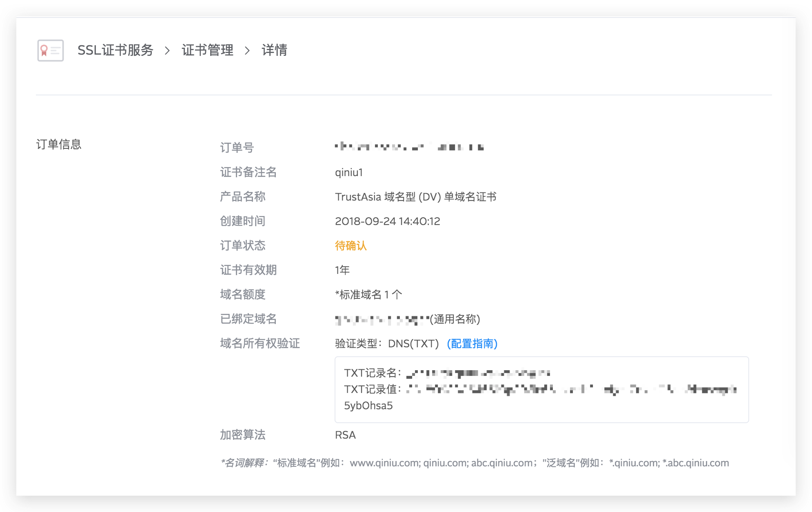812x512 pixels.
Task: Click the RSA encryption algorithm value
Action: (345, 435)
